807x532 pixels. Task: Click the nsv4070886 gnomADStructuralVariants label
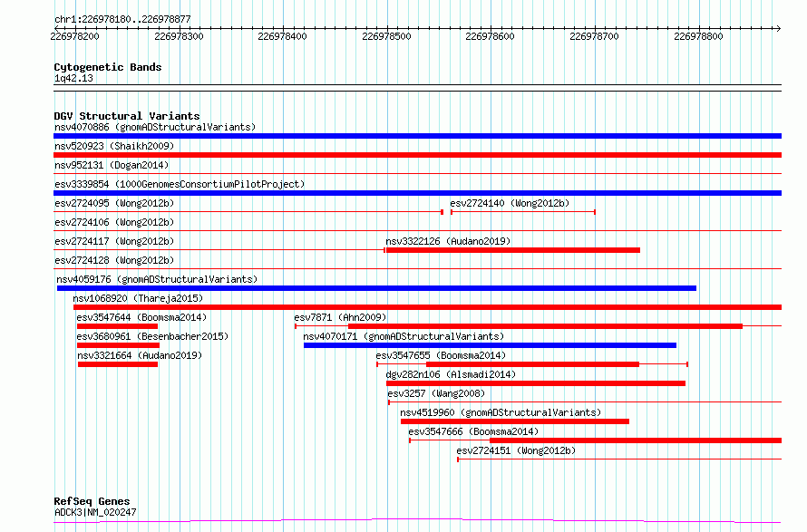155,127
